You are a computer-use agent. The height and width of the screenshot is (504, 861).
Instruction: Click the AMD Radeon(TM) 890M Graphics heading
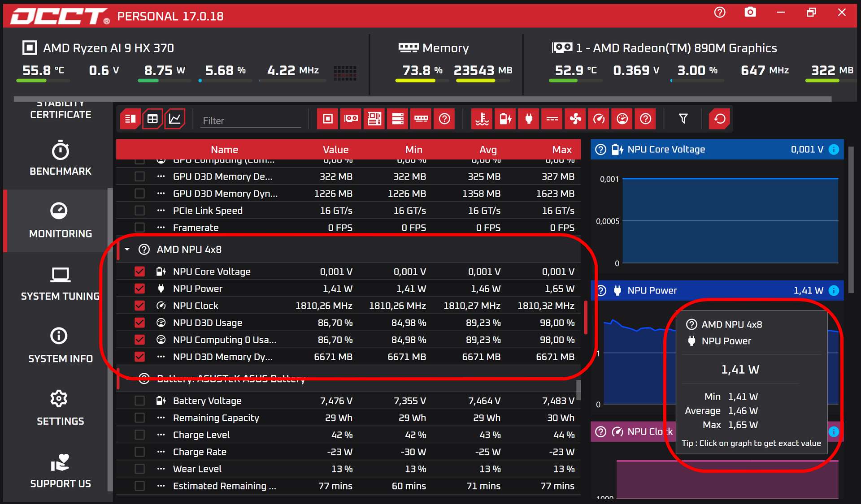point(676,48)
